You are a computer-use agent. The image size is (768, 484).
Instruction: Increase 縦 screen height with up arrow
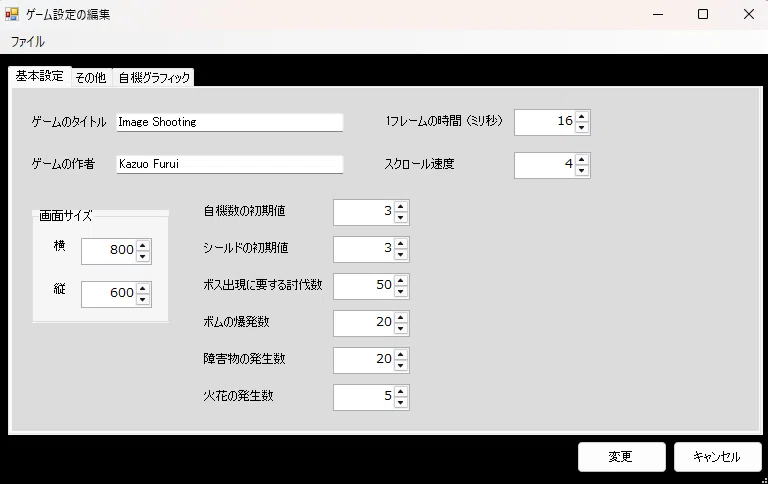coord(143,289)
